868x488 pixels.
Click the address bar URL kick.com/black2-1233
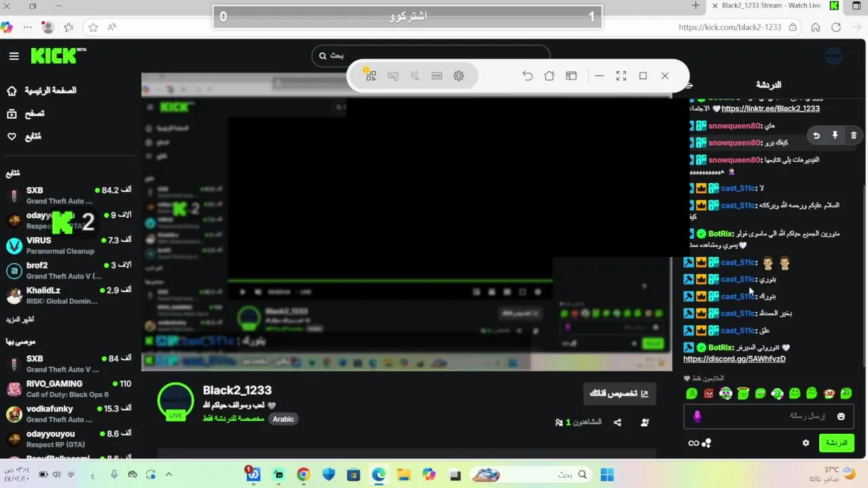pos(730,27)
